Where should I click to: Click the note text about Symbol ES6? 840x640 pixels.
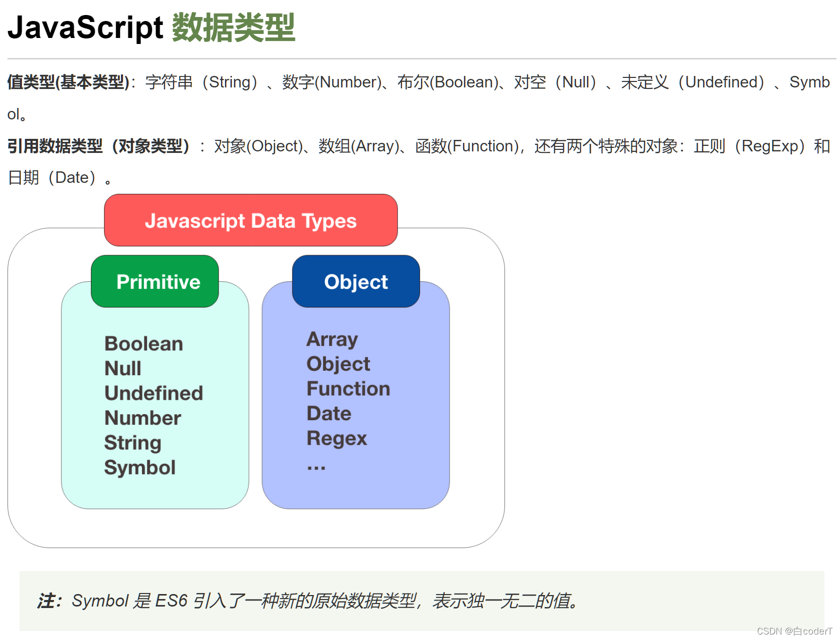[326, 601]
